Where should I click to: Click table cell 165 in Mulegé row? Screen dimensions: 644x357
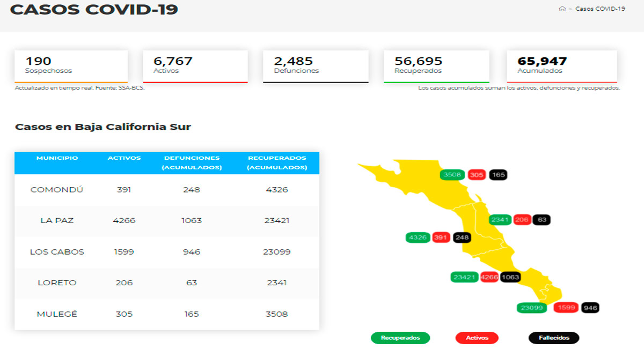point(192,314)
